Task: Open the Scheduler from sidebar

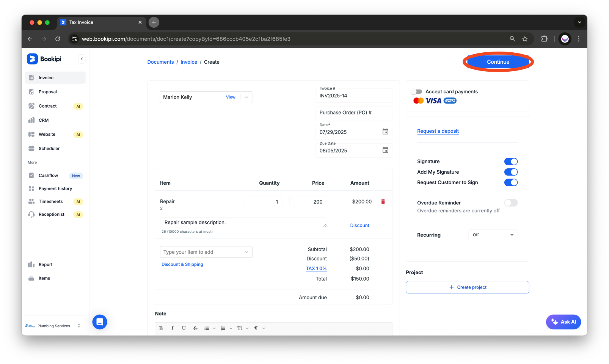Action: [49, 148]
